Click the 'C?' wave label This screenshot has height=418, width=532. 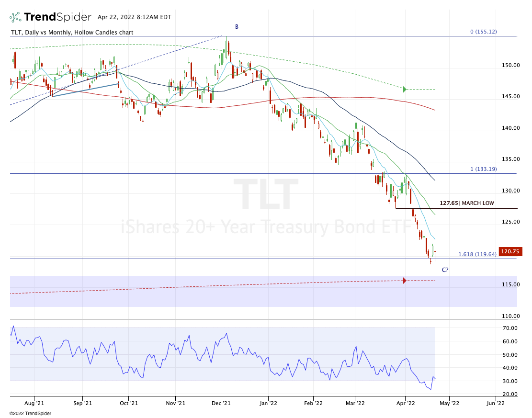pos(445,270)
